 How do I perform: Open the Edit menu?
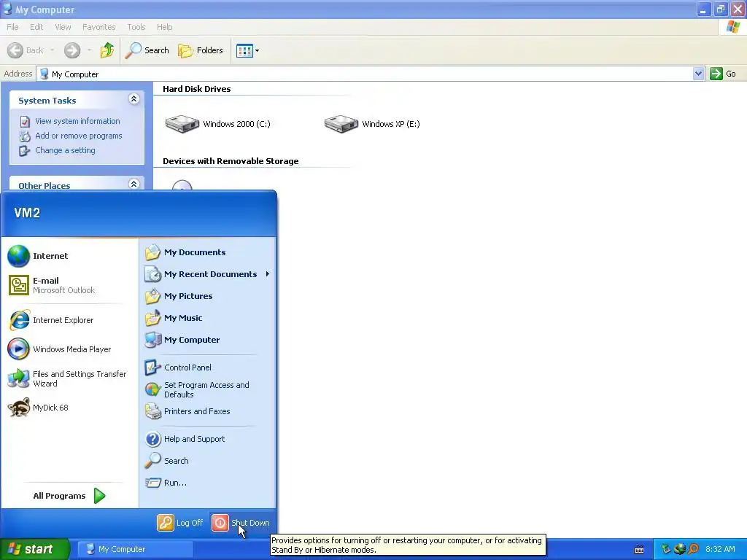point(36,27)
